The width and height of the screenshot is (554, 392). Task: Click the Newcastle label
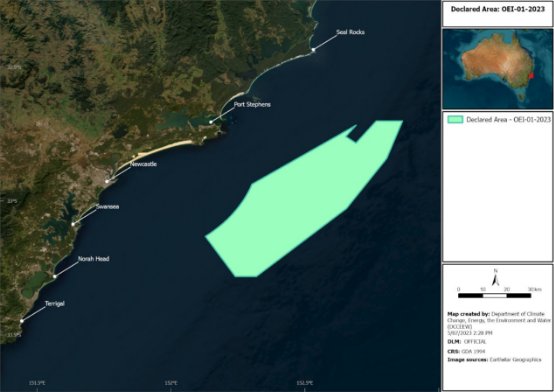click(143, 164)
